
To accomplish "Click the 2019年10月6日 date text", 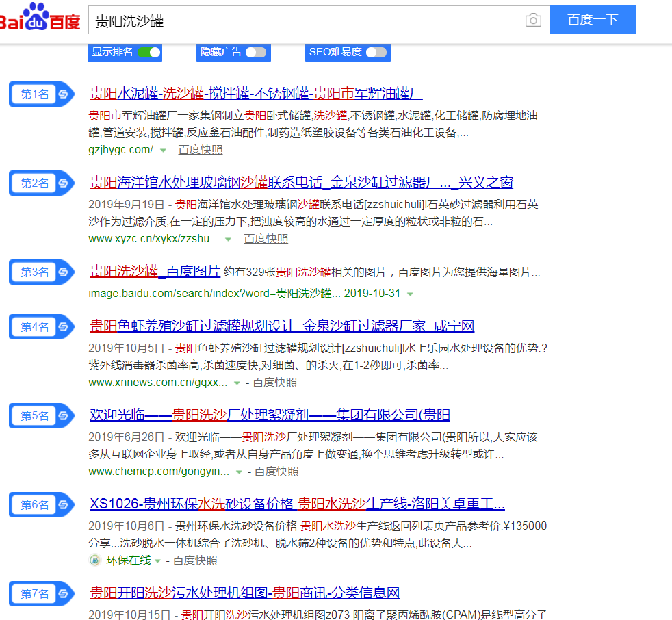I will [x=127, y=526].
